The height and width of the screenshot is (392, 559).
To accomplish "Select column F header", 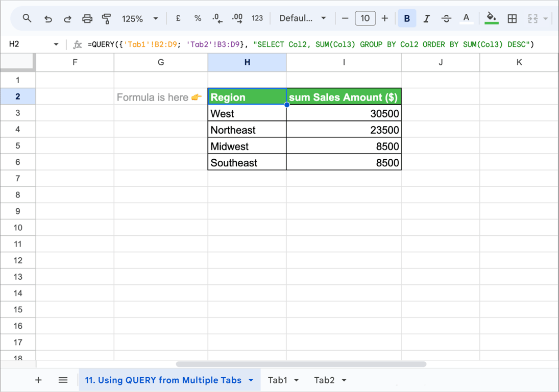I will (x=75, y=62).
